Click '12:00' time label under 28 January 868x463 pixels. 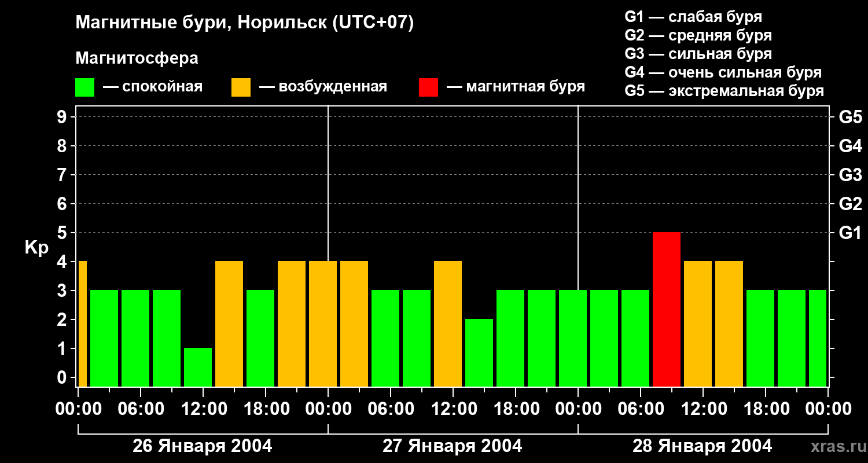(703, 409)
